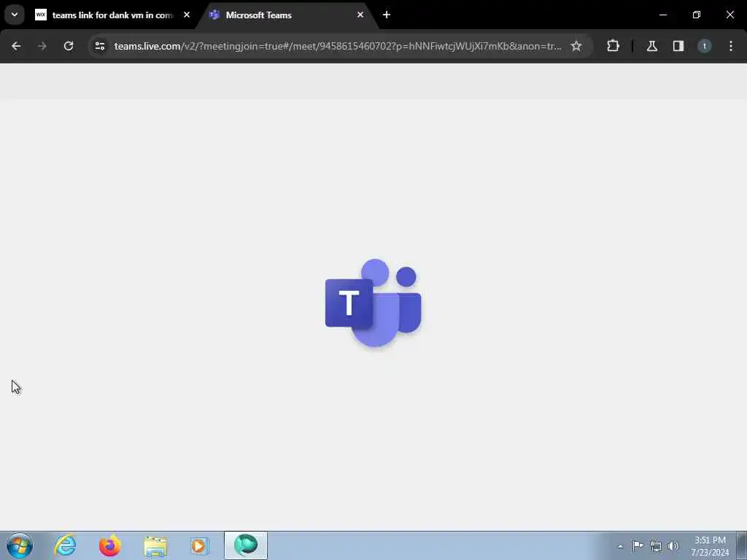Launch Firefox from the taskbar

[x=109, y=545]
